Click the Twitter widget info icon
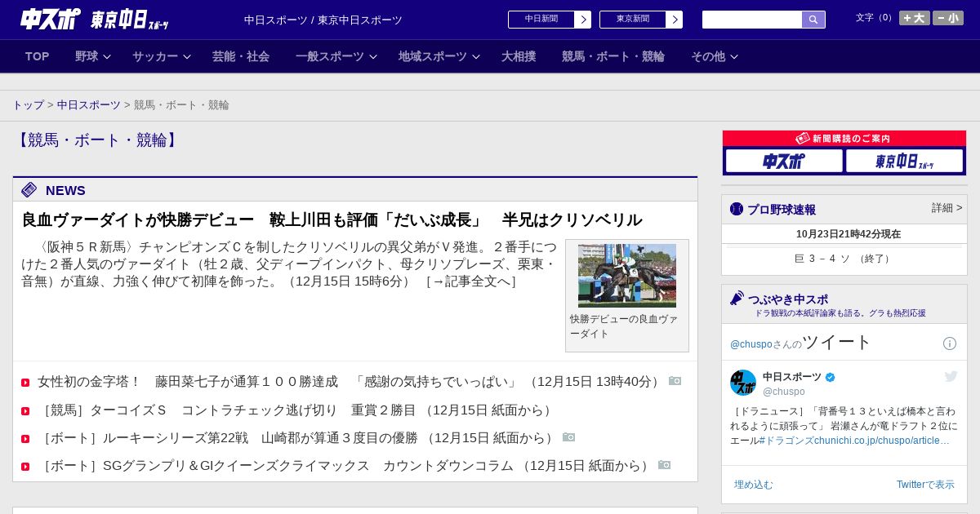 [950, 343]
